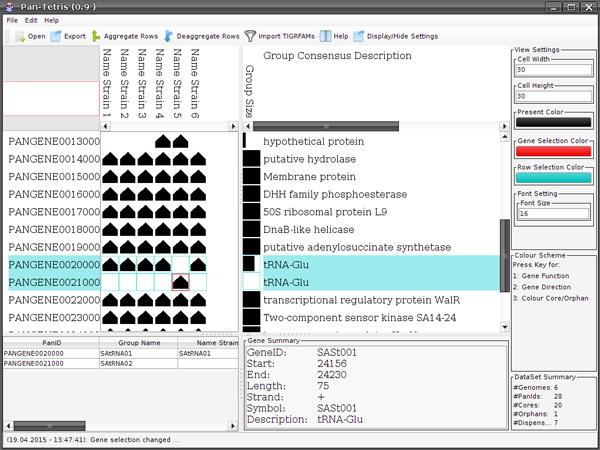Select the Strain 4 gene in PANGENE0019000 row

[163, 247]
